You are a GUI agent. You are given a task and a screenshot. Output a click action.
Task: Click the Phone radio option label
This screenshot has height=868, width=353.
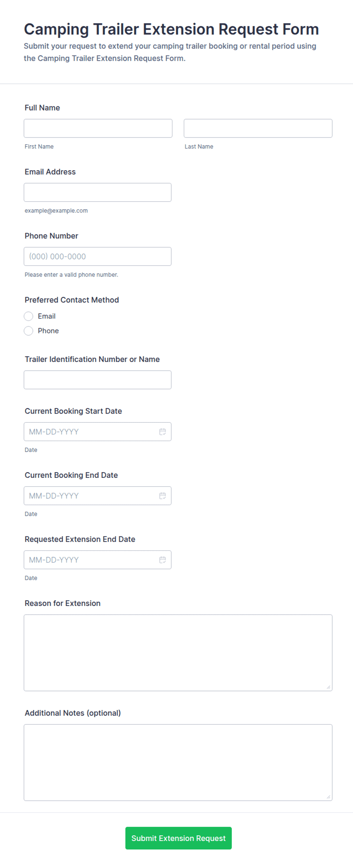pos(48,331)
